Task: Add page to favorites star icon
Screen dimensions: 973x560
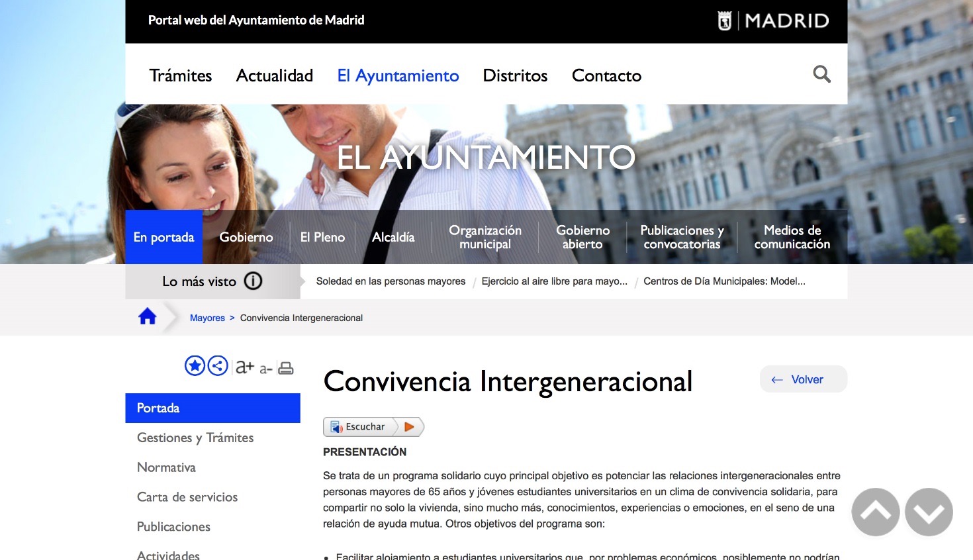Action: [x=195, y=365]
